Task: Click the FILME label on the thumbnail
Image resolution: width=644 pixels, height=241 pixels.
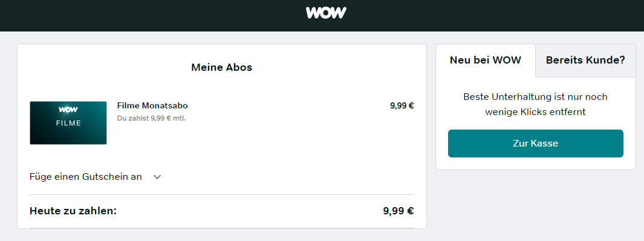Action: point(68,123)
